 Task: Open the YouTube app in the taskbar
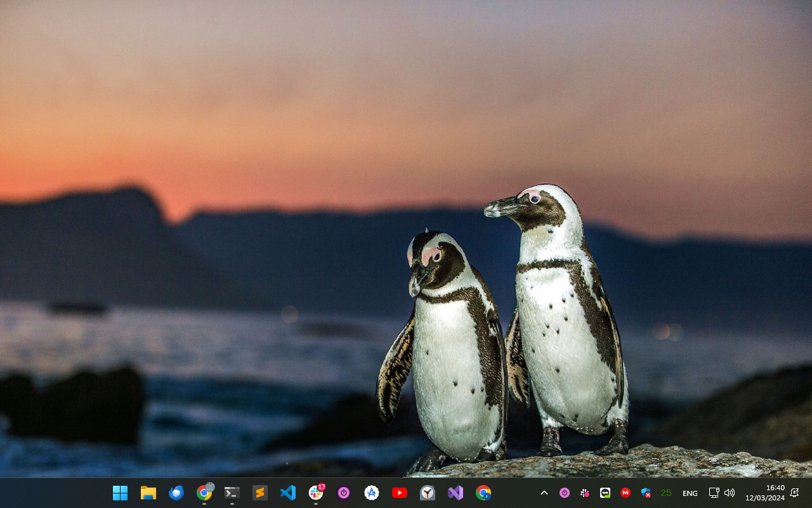(400, 493)
